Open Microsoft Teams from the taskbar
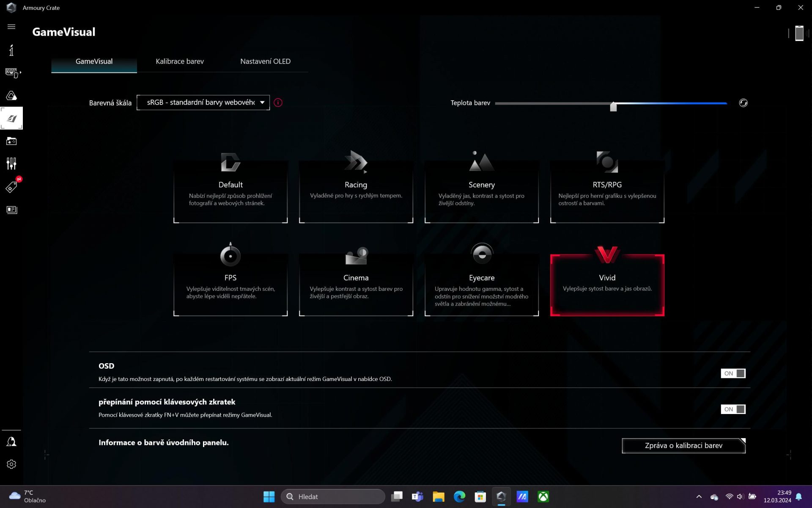 pyautogui.click(x=417, y=497)
